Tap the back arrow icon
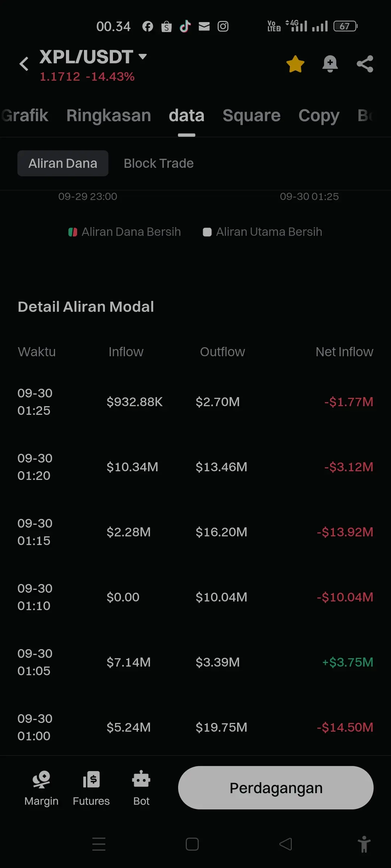 coord(24,64)
